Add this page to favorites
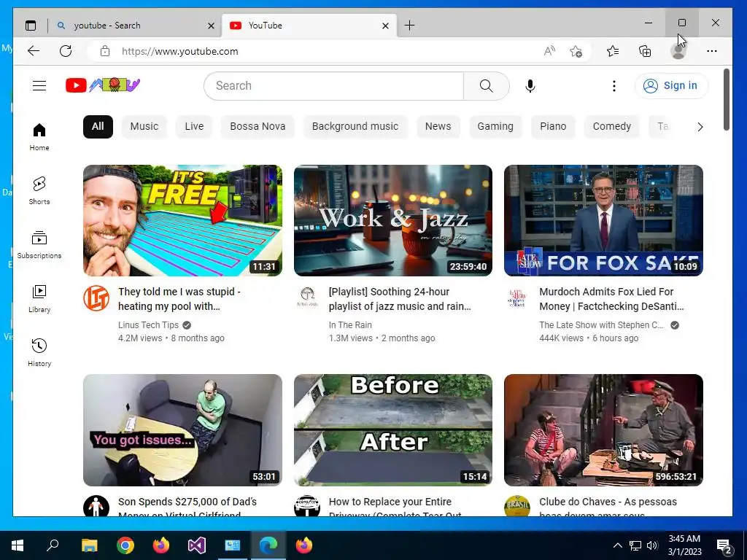This screenshot has width=747, height=560. (576, 51)
